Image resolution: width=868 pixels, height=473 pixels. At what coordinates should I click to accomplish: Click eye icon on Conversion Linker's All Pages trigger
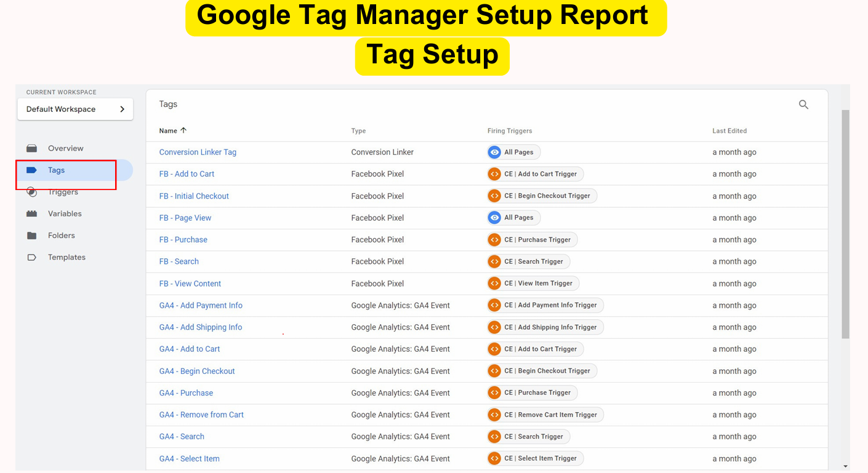(494, 152)
